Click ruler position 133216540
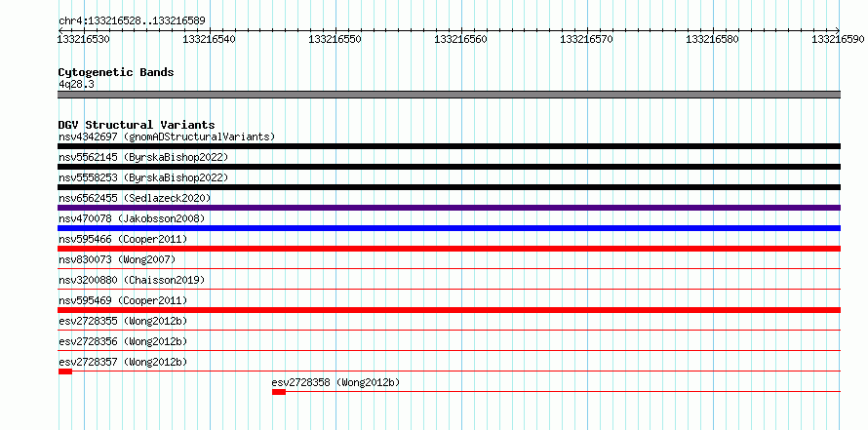868x430 pixels. (210, 39)
